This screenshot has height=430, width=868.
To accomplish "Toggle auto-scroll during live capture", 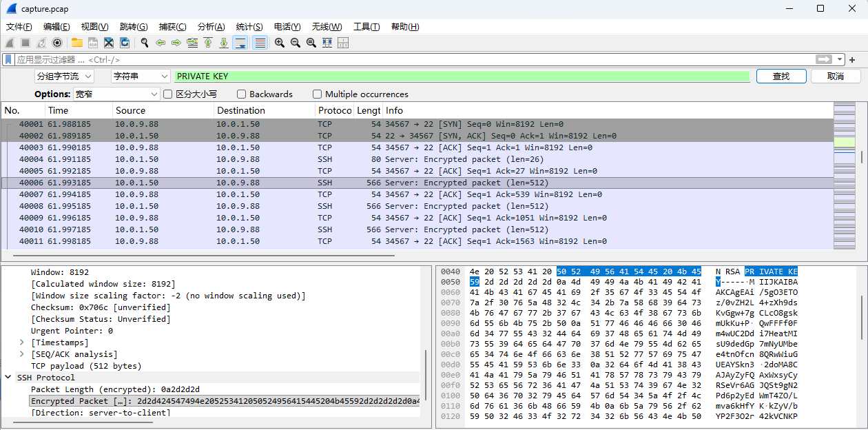I will (240, 43).
